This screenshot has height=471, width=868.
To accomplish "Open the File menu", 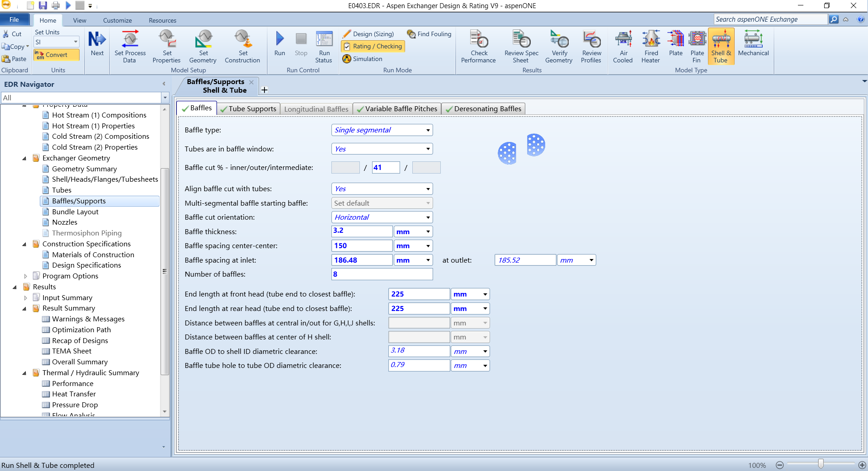I will (14, 19).
